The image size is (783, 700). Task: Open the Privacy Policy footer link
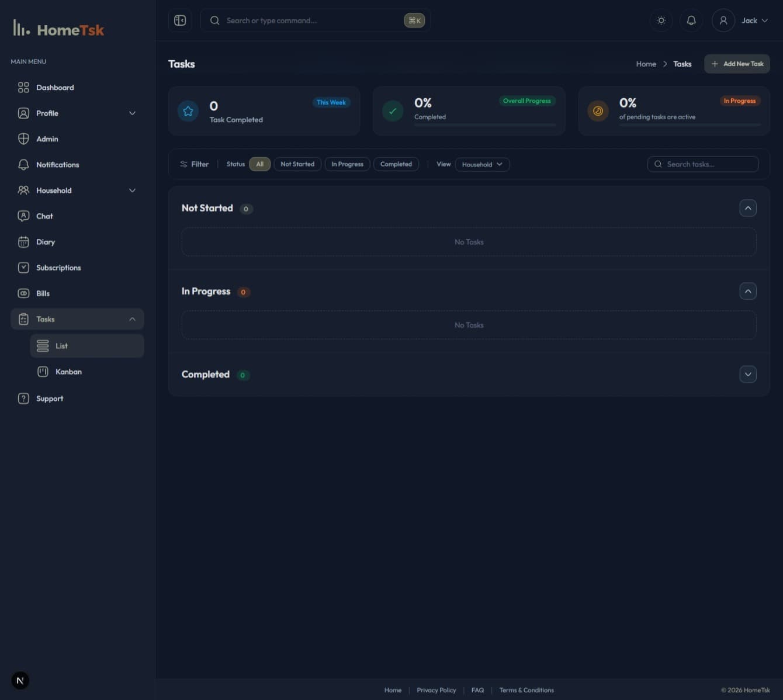pyautogui.click(x=436, y=690)
